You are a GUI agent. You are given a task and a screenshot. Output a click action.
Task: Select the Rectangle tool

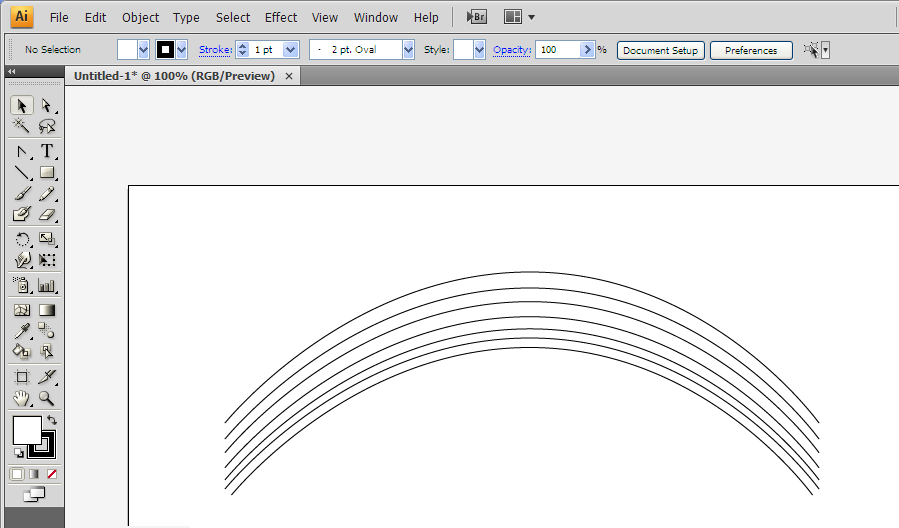(x=46, y=172)
